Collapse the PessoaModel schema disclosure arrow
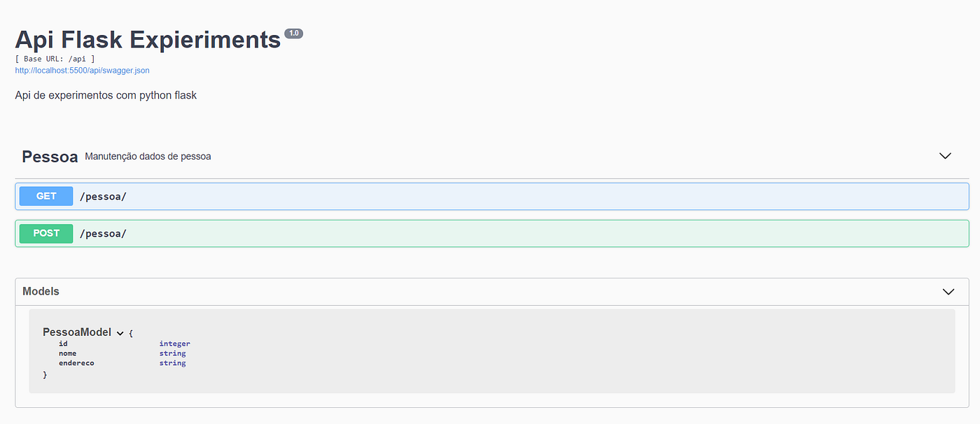Image resolution: width=980 pixels, height=424 pixels. point(120,332)
